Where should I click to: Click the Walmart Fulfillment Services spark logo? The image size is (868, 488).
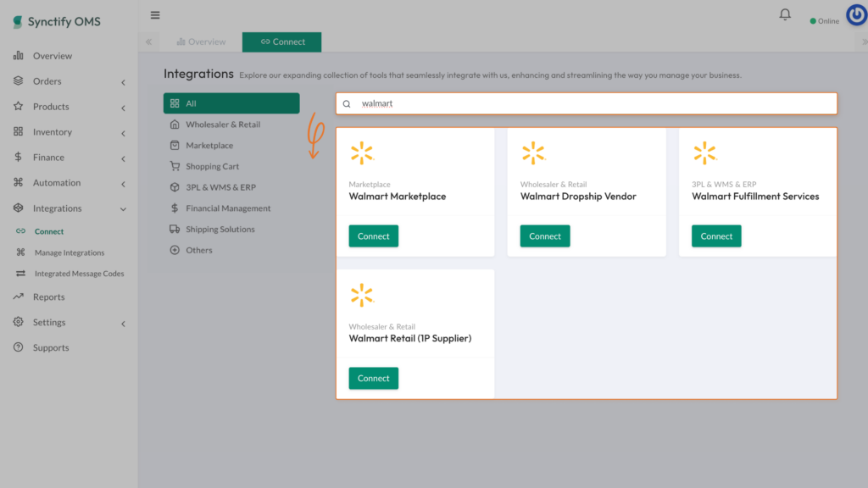point(704,153)
